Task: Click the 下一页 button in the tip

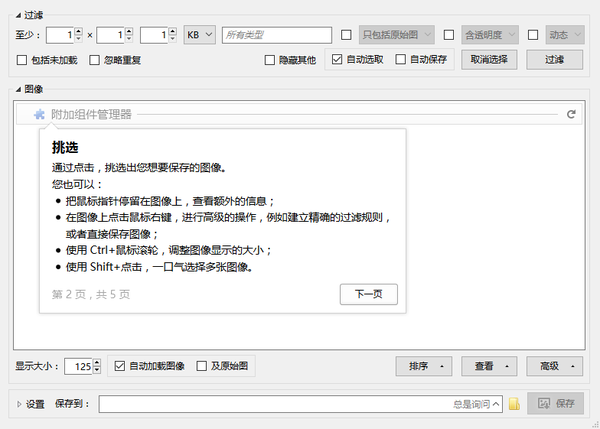Action: click(368, 294)
